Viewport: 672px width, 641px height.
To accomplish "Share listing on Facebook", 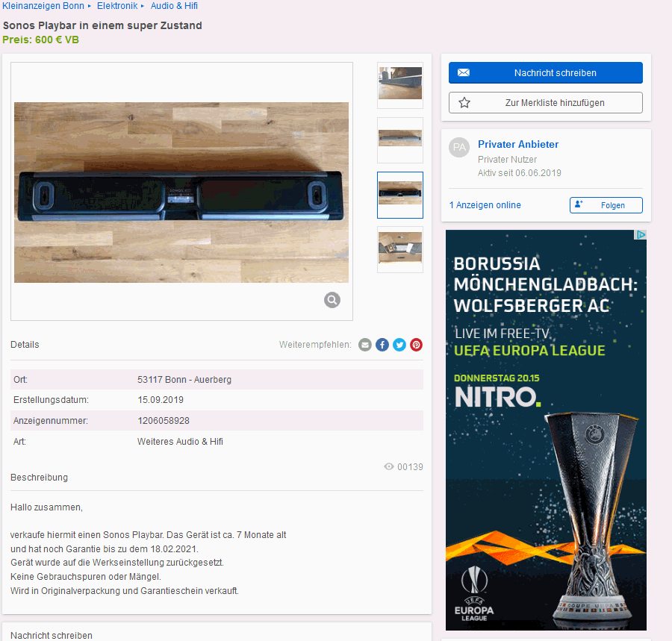I will (x=382, y=345).
